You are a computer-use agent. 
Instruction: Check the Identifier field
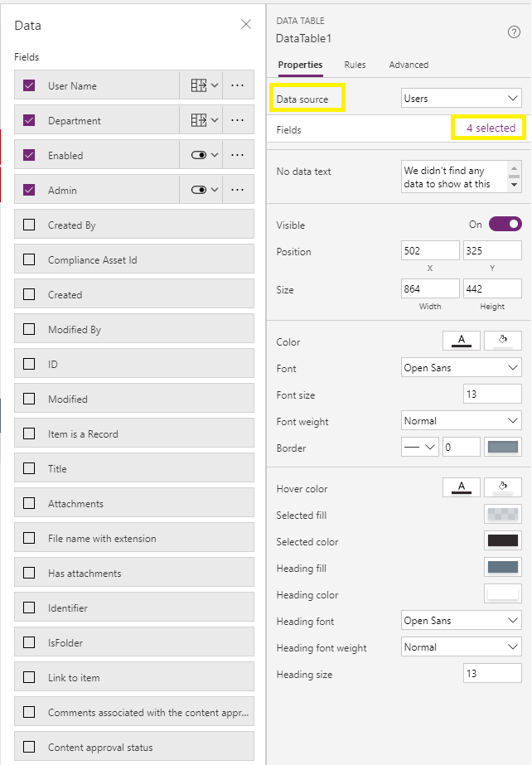click(29, 608)
